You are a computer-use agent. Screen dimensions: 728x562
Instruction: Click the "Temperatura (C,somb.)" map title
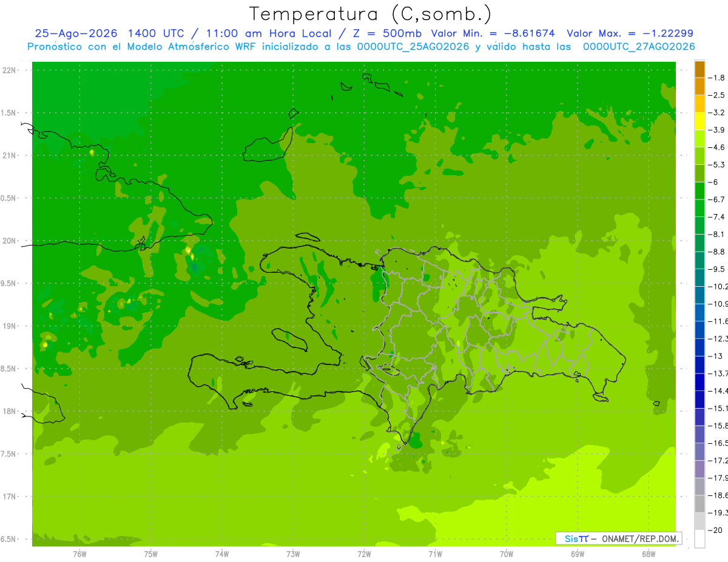coord(370,13)
